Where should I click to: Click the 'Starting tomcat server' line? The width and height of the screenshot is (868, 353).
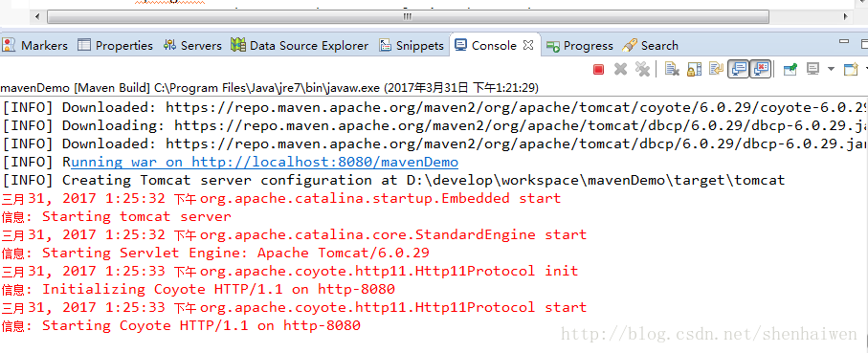pos(116,216)
